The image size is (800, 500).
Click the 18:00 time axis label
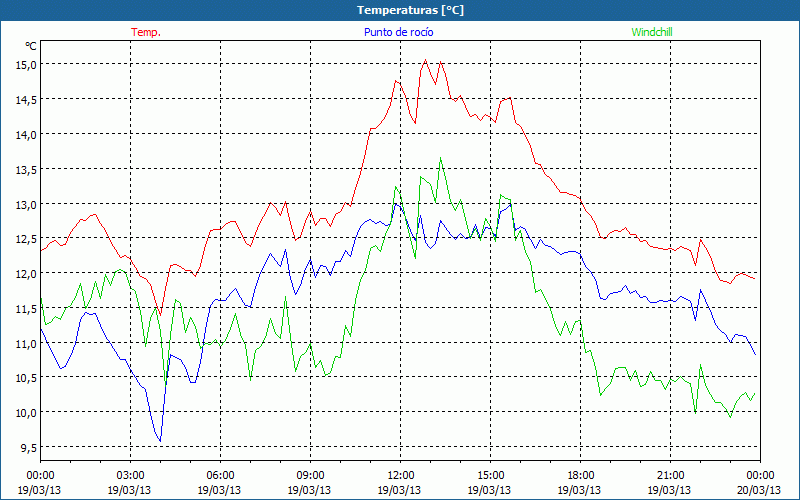tap(580, 476)
